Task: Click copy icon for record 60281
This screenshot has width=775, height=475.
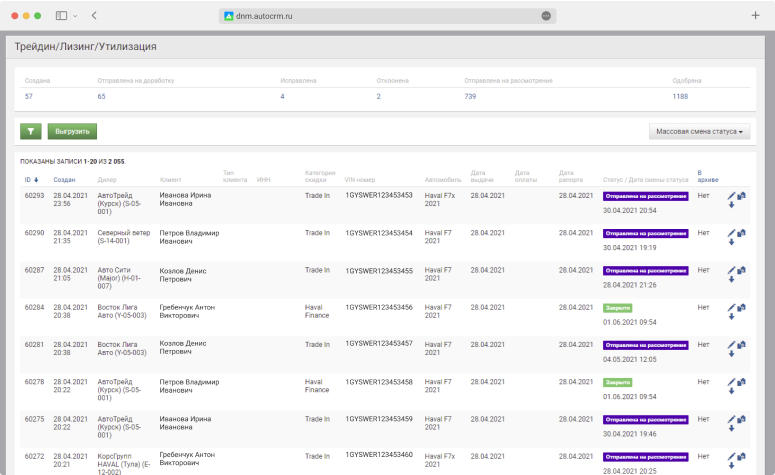Action: [741, 344]
